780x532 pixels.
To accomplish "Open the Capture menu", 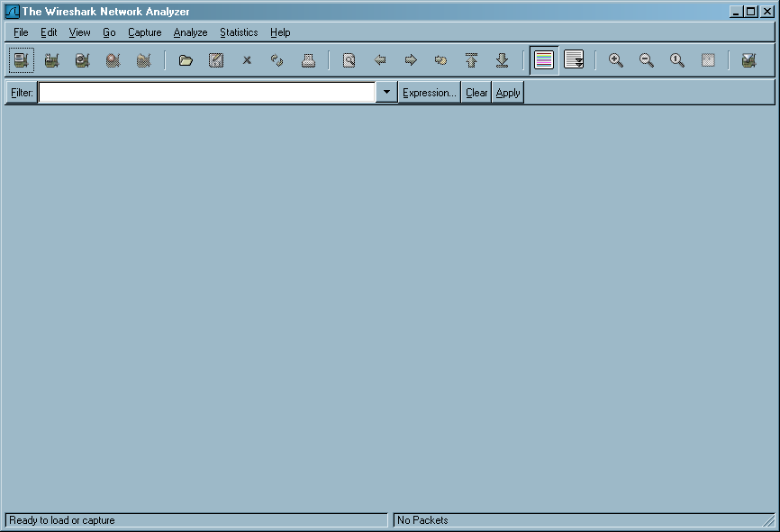I will (x=144, y=32).
